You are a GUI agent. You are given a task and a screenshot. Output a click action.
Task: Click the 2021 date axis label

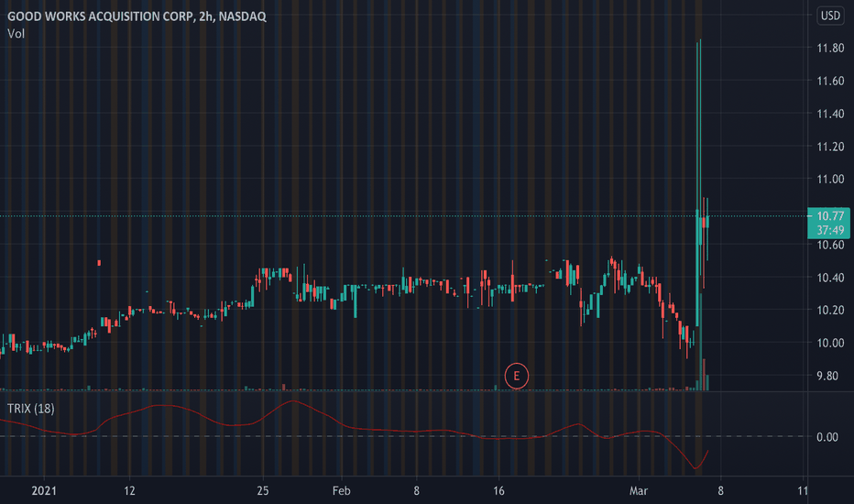click(x=44, y=491)
